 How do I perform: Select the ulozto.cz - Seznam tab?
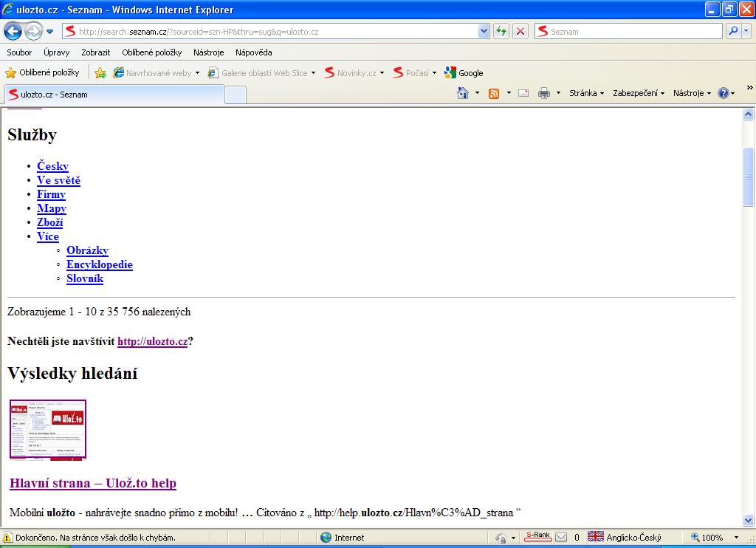[x=114, y=95]
